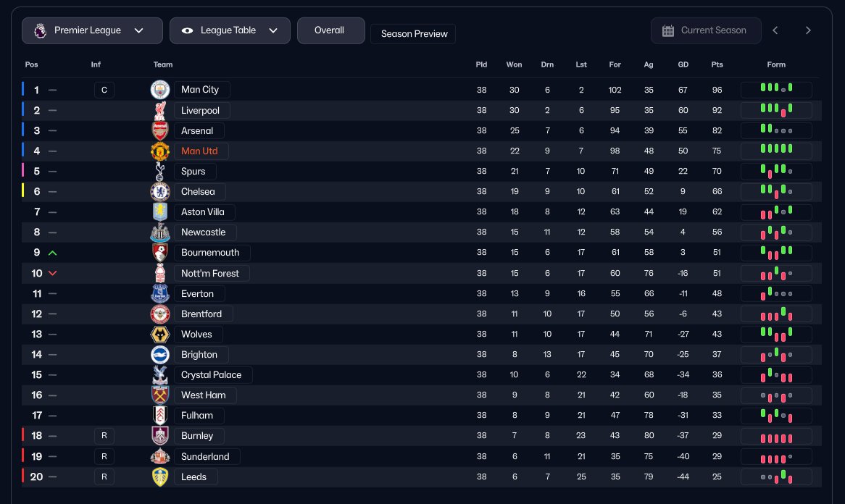Image resolution: width=845 pixels, height=504 pixels.
Task: Click the calendar icon beside Current Season
Action: tap(668, 30)
